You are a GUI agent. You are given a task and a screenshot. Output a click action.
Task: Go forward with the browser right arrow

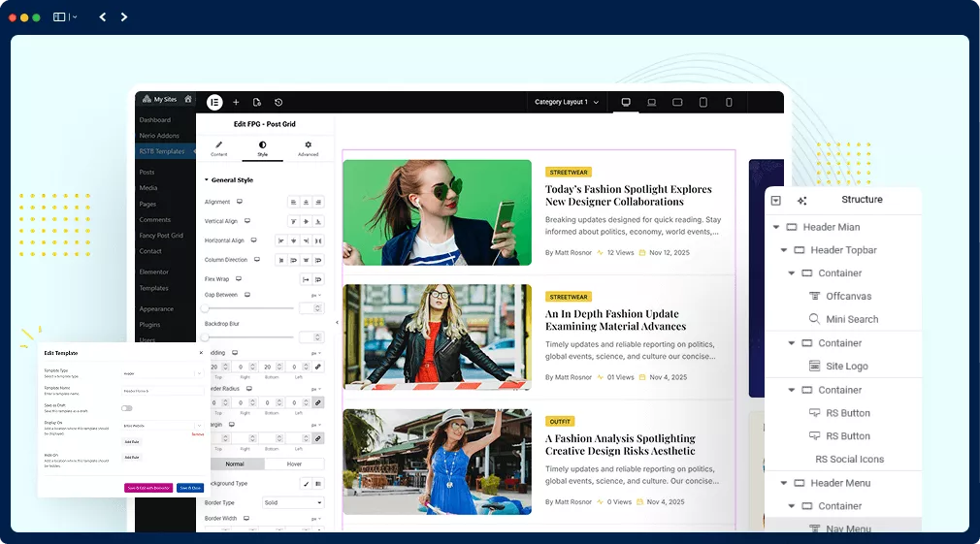click(124, 16)
